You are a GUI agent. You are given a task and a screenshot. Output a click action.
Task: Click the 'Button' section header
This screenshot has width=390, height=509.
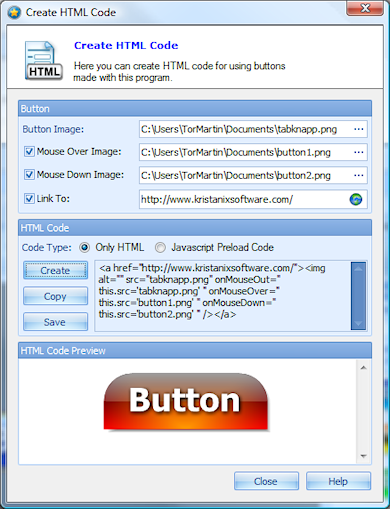tap(195, 109)
